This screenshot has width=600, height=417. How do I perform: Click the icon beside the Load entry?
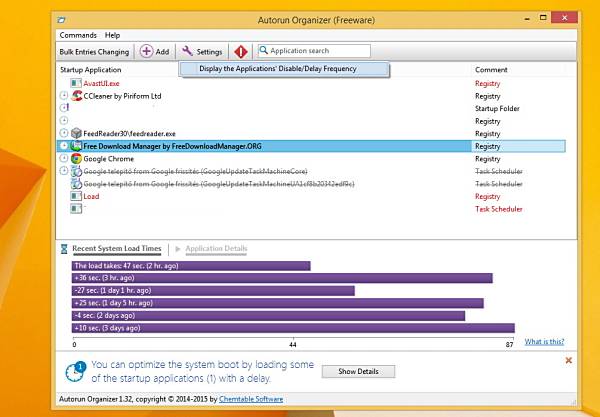pos(76,196)
